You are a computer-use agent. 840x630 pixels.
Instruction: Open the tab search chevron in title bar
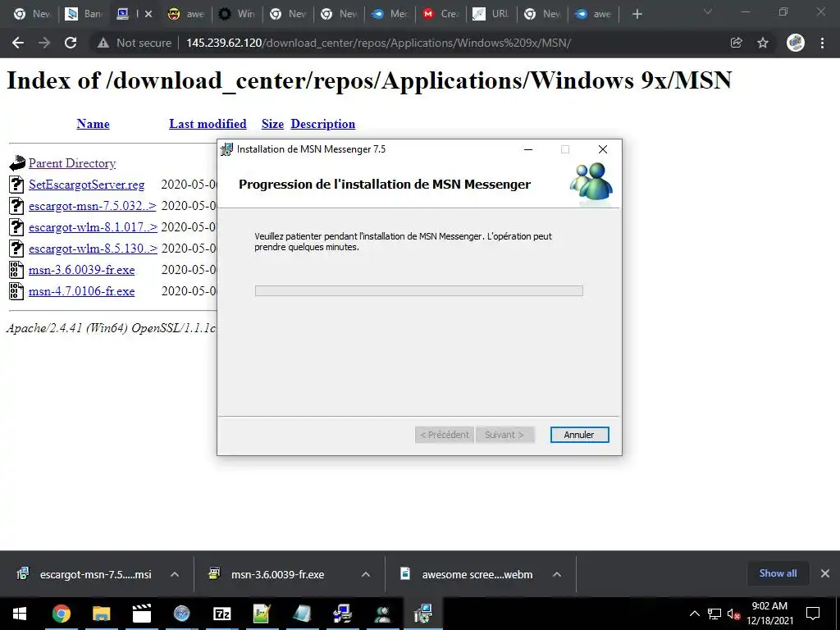tap(708, 11)
